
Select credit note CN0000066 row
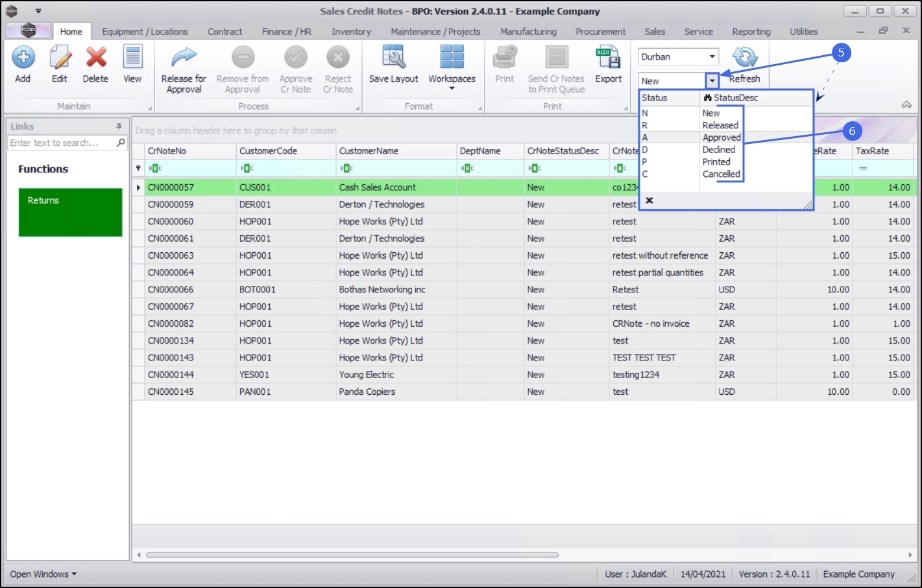[x=523, y=290]
